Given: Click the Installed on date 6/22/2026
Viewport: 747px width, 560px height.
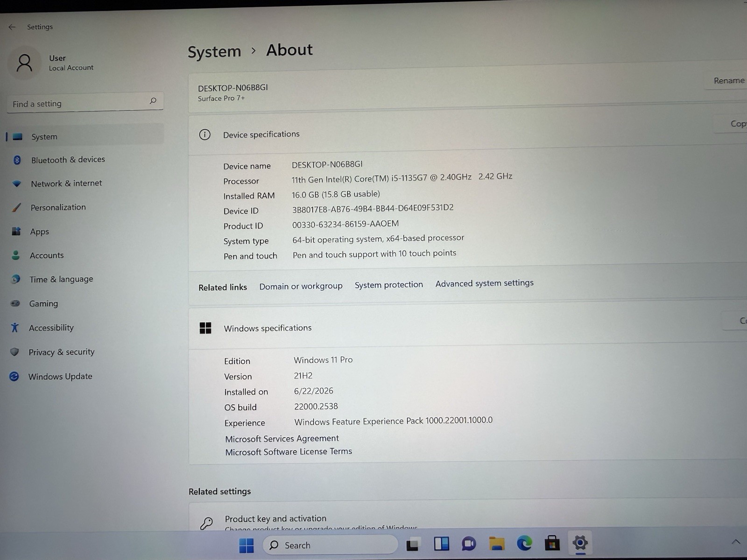Looking at the screenshot, I should click(314, 391).
